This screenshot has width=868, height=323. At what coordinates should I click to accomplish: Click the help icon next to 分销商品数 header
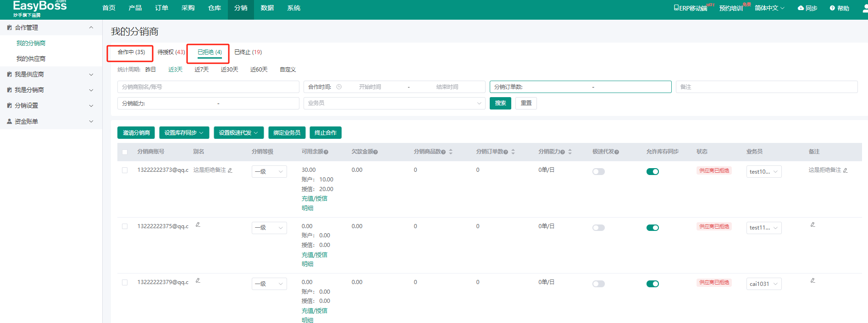point(443,152)
